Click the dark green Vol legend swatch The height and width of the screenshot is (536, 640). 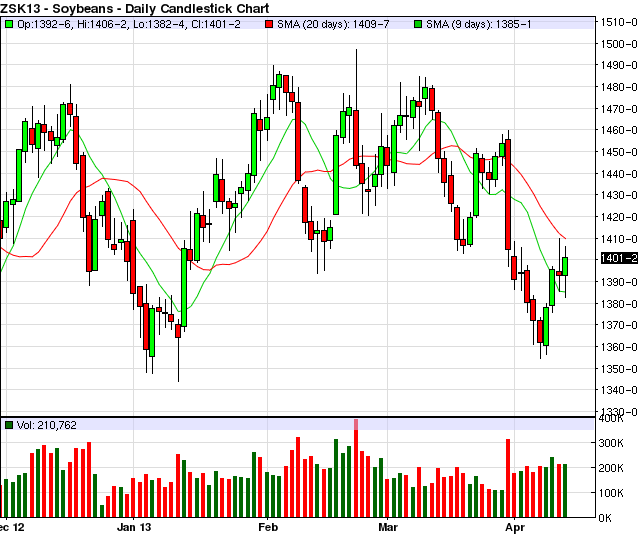[x=9, y=425]
